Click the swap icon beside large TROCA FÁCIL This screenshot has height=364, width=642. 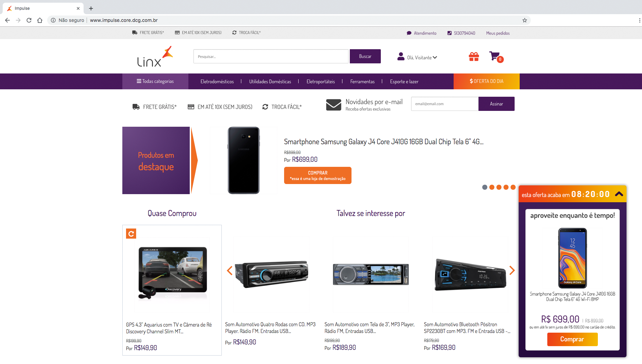(x=265, y=107)
